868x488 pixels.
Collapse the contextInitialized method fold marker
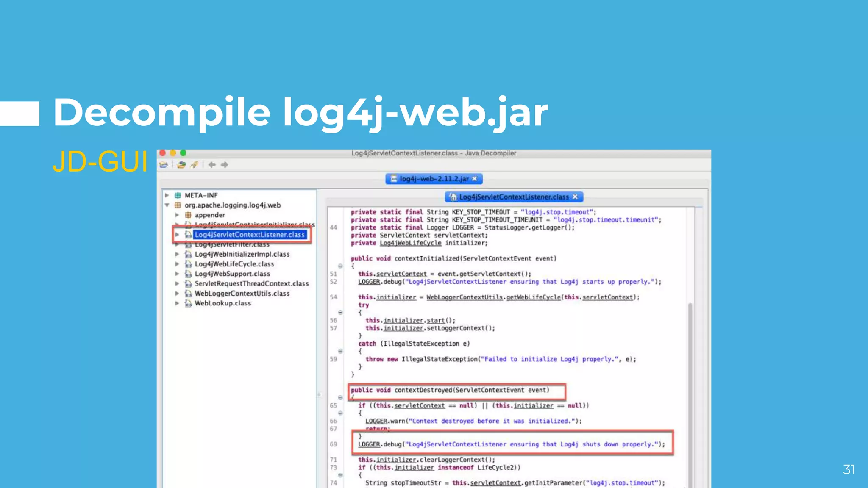point(340,266)
